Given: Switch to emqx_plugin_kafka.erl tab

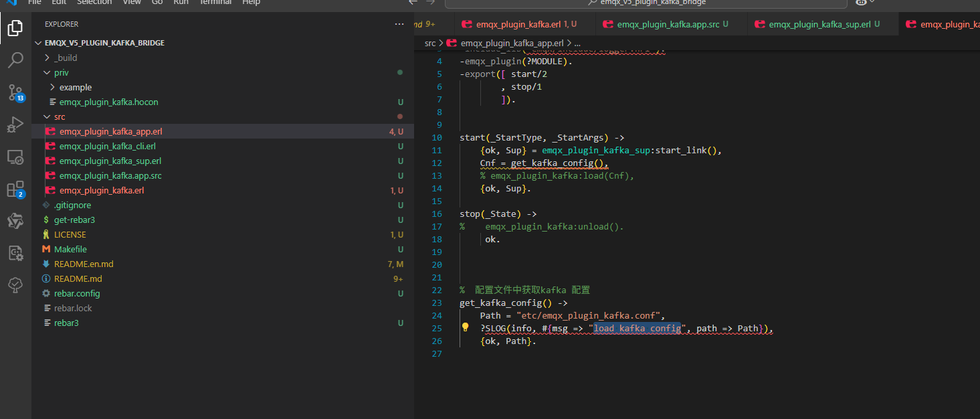Looking at the screenshot, I should pyautogui.click(x=524, y=24).
